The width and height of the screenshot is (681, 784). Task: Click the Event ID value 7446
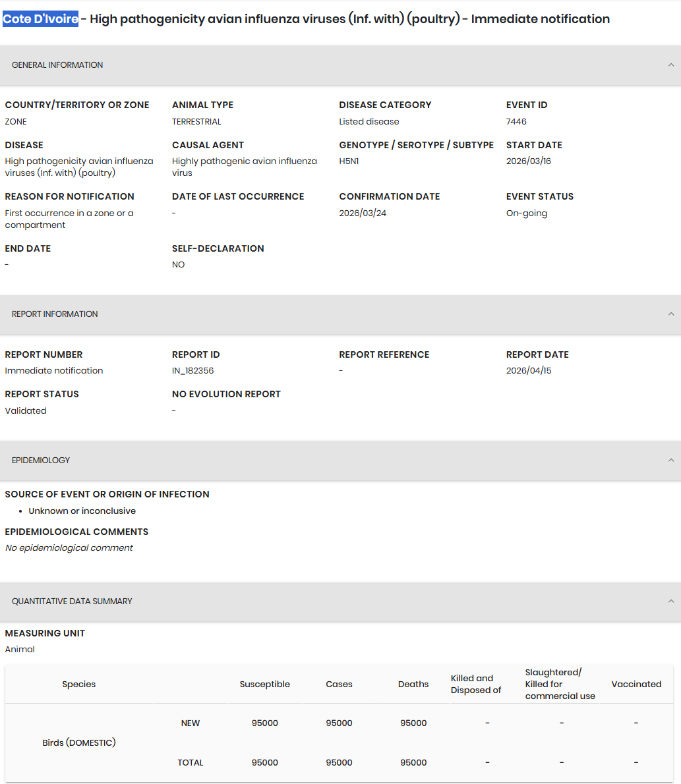click(x=516, y=121)
